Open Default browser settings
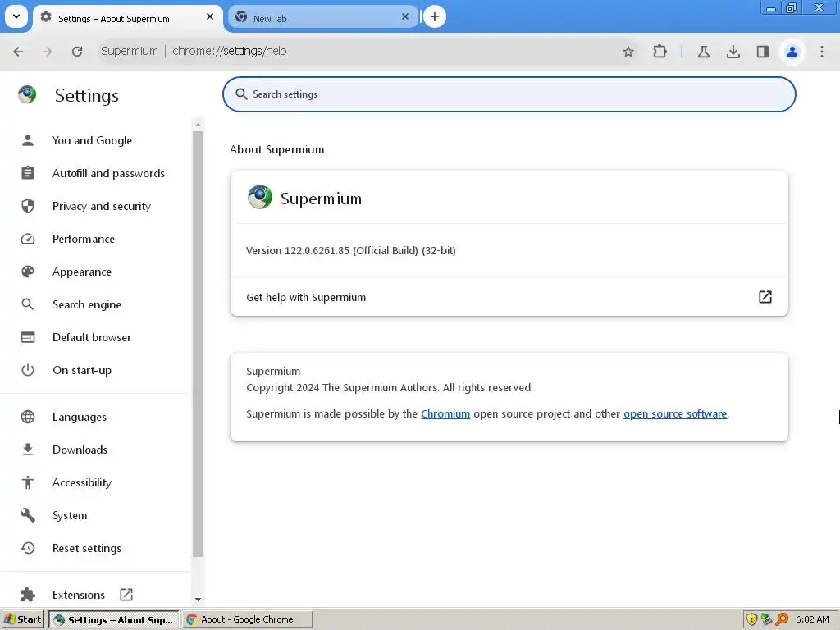840x630 pixels. 92,337
